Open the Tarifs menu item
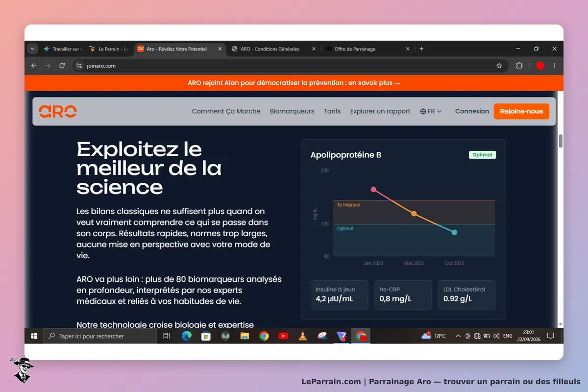 [332, 111]
